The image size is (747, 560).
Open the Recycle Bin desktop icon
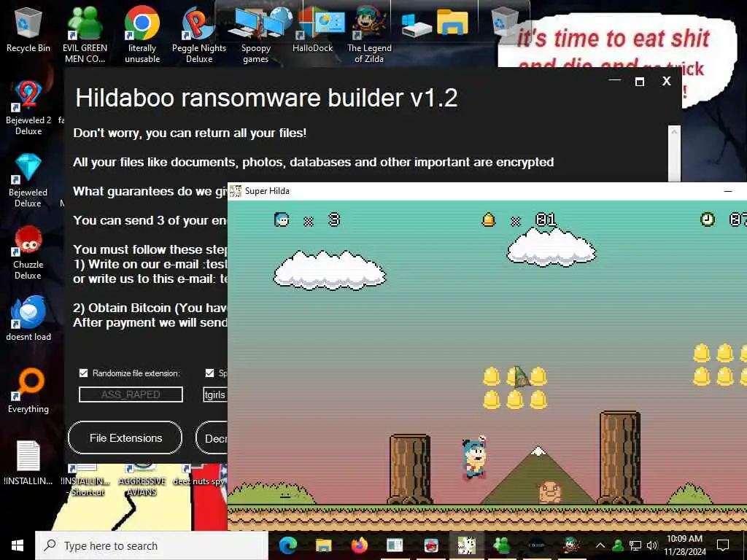(x=28, y=29)
